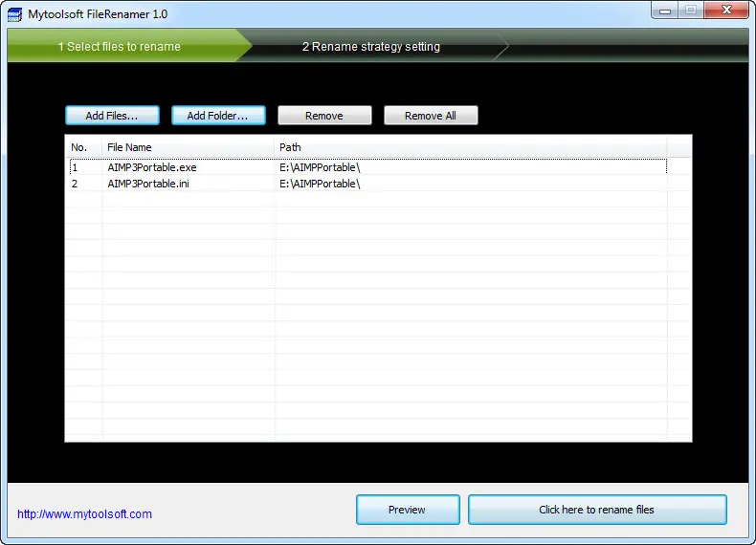
Task: Click the No. column header
Action: pos(83,147)
